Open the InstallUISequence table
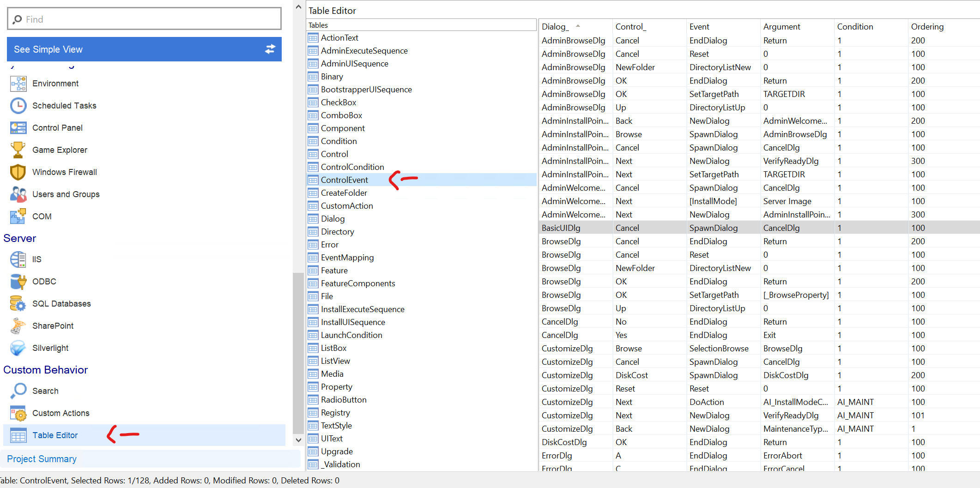The width and height of the screenshot is (980, 488). pyautogui.click(x=353, y=322)
